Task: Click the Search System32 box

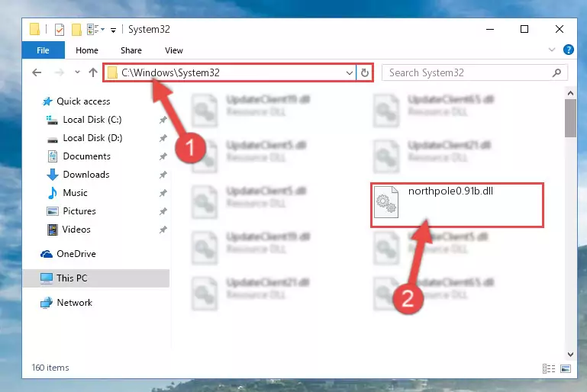Action: (474, 72)
